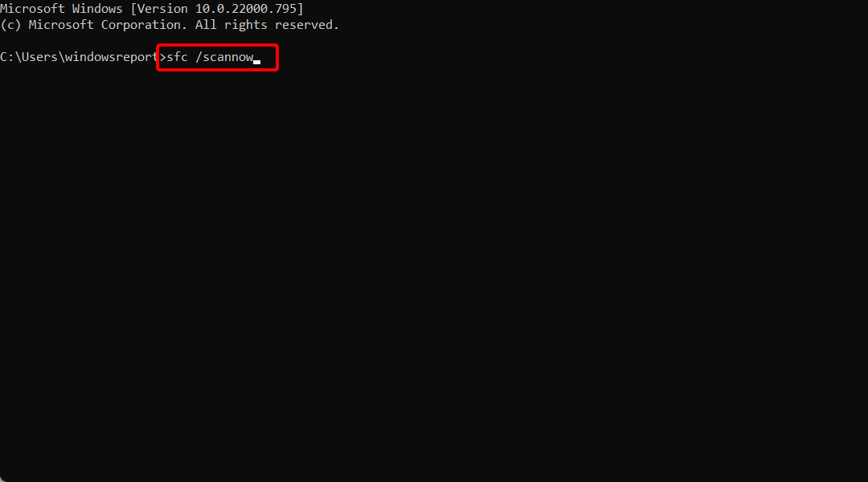Click Microsoft on the first line
868x482 pixels.
[32, 9]
